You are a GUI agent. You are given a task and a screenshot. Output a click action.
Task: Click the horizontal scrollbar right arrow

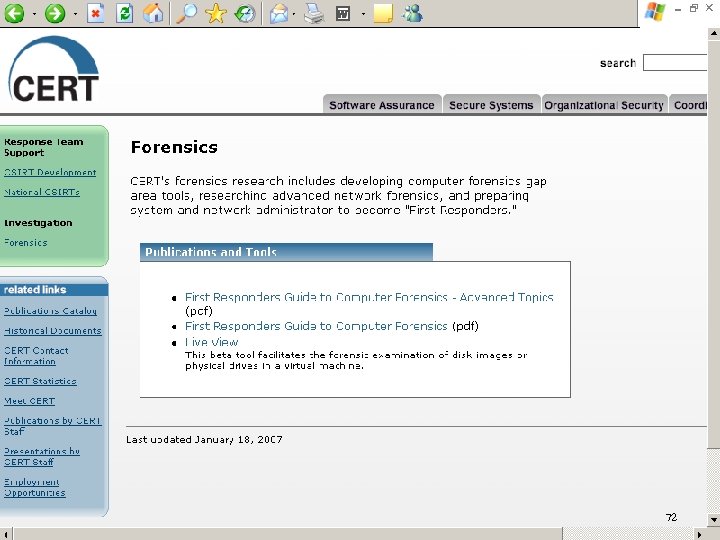click(700, 534)
